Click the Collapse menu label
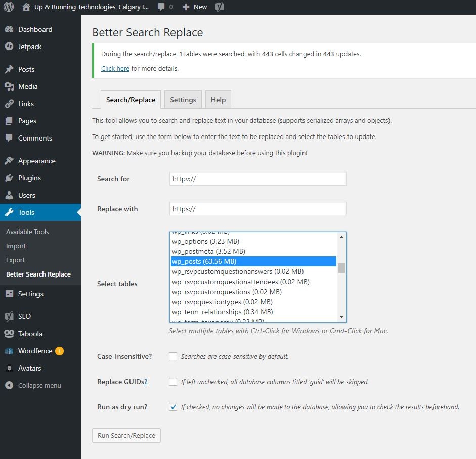This screenshot has height=459, width=476. [x=39, y=386]
